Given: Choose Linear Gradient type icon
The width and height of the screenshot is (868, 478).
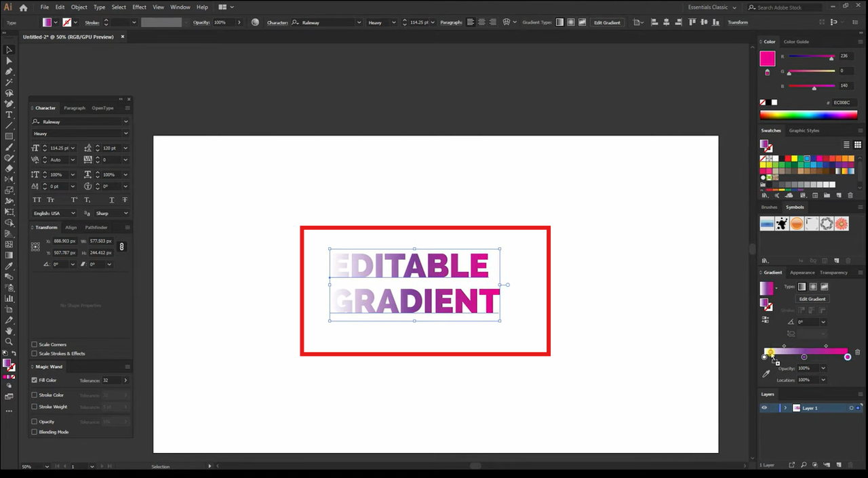Looking at the screenshot, I should click(802, 287).
